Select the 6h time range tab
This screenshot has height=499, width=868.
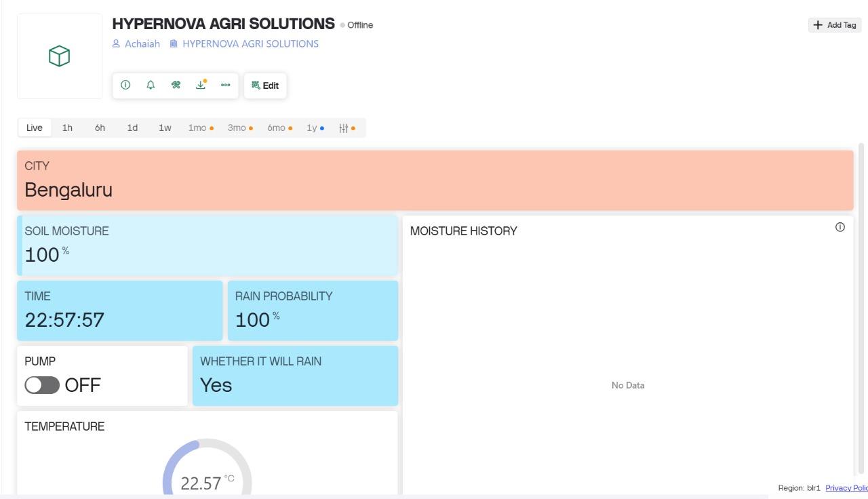click(x=100, y=128)
